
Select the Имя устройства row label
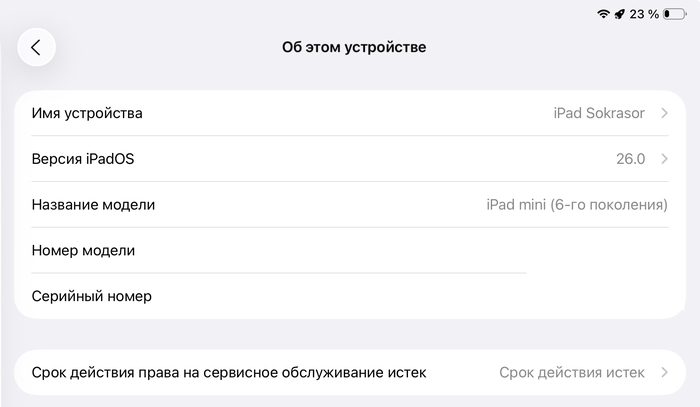[x=87, y=113]
